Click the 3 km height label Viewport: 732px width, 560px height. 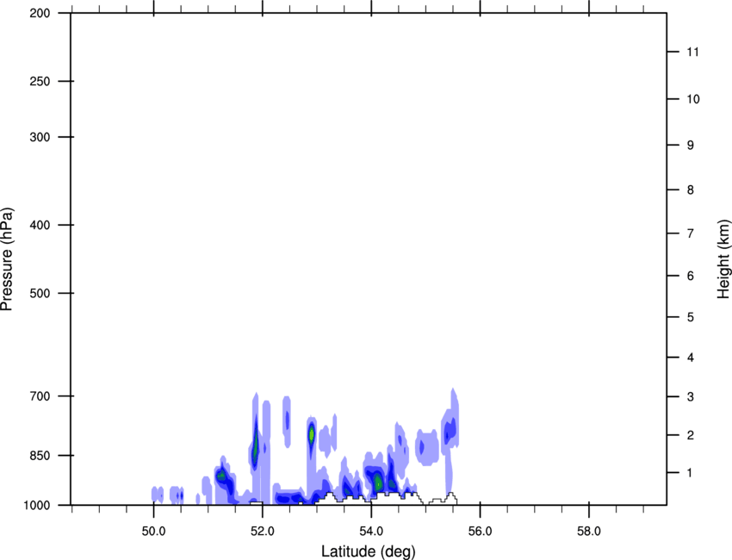(x=691, y=397)
